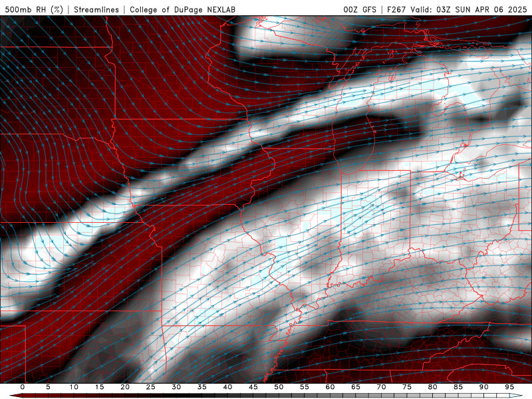Click the "Streamlines" label in header
This screenshot has width=532, height=399.
coord(96,9)
